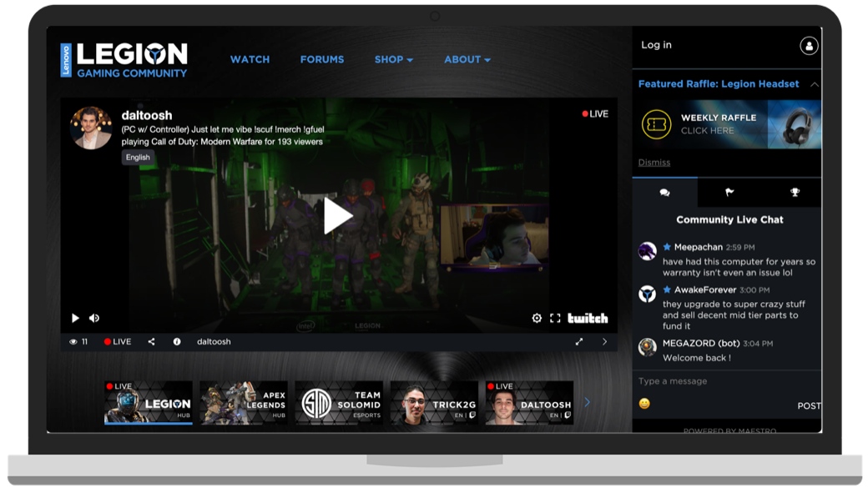Click the English language tag
Viewport: 868px width, 493px height.
137,158
